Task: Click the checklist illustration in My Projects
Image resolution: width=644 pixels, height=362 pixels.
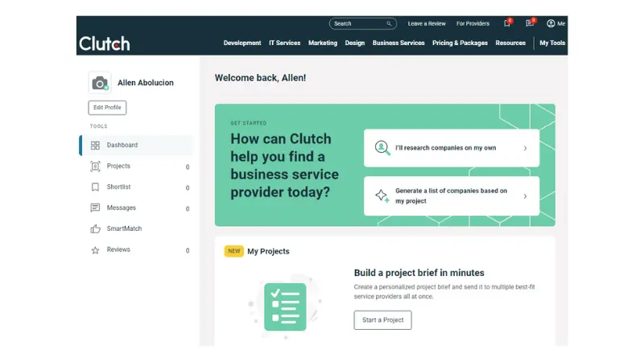Action: pos(285,307)
